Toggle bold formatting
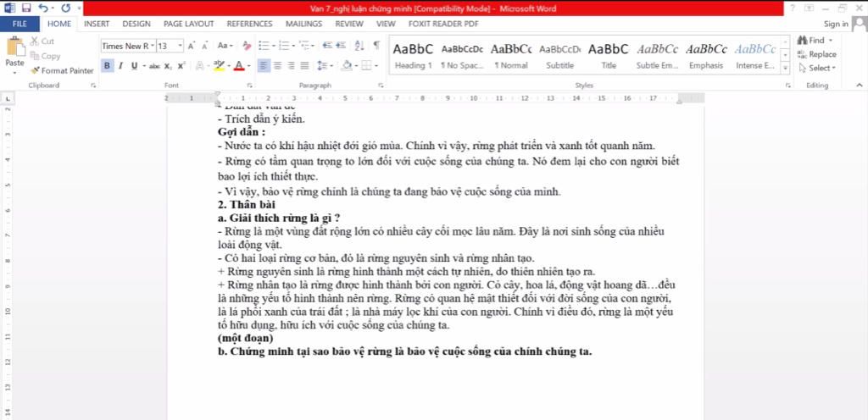The image size is (868, 420). point(107,66)
